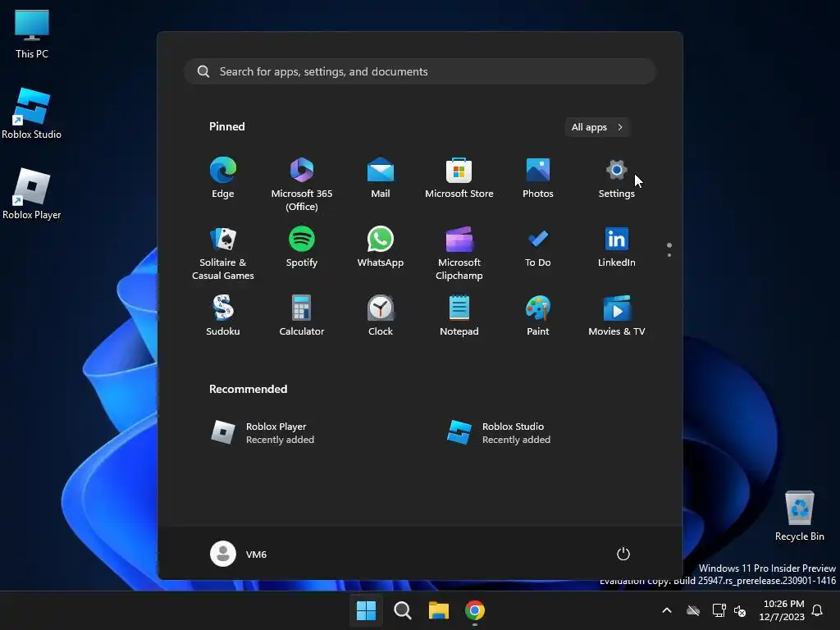Open Settings from pinned apps
Screen dimensions: 840x630
pos(617,178)
